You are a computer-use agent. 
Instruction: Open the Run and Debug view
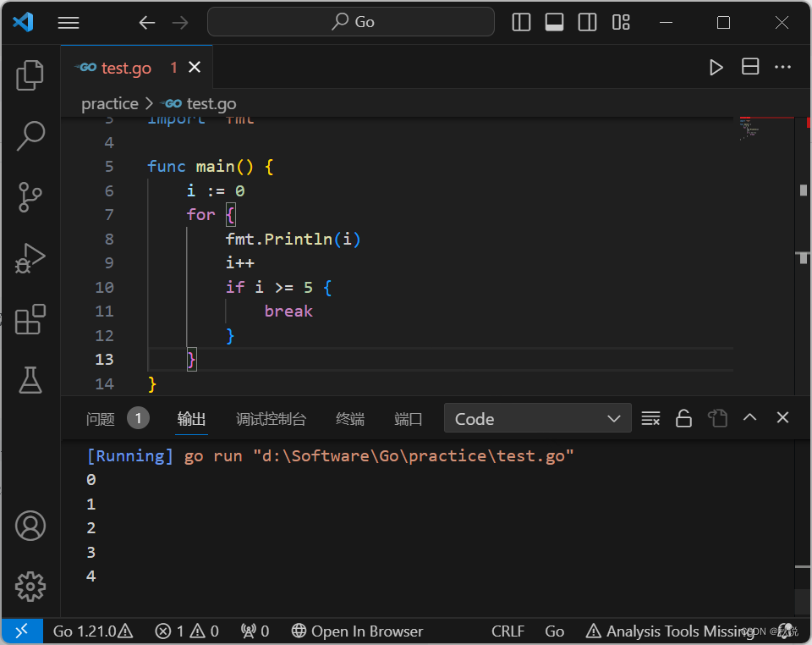coord(30,258)
